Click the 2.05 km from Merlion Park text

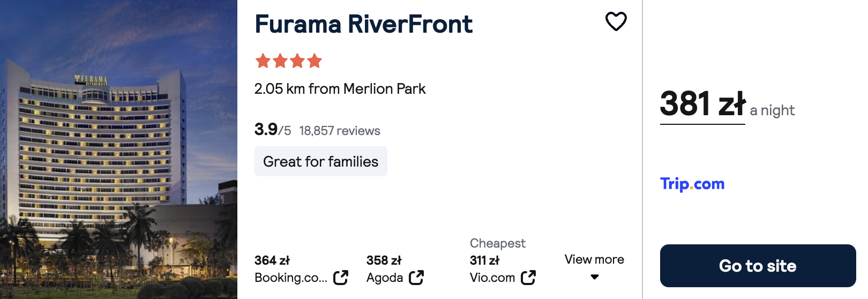(340, 88)
